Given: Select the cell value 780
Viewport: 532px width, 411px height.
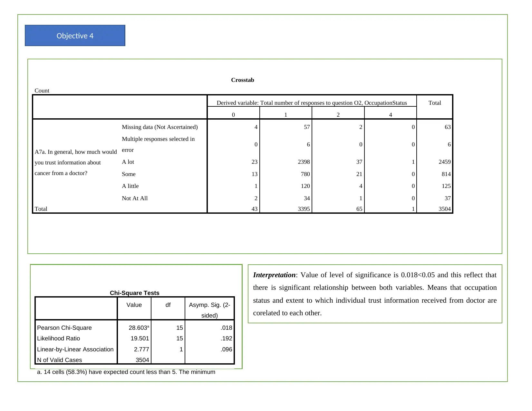Looking at the screenshot, I should (x=305, y=174).
